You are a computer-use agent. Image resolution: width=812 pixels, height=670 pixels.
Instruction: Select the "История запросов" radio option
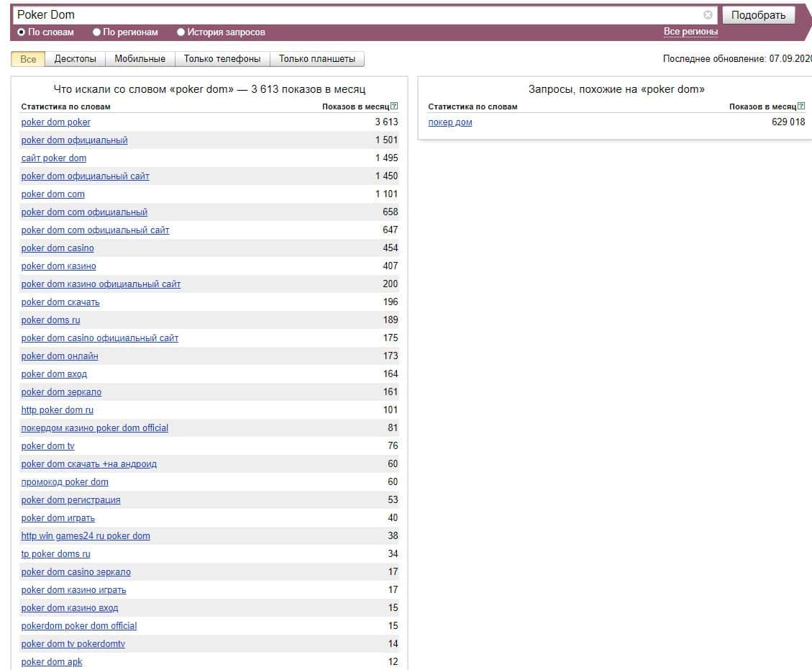tap(181, 32)
